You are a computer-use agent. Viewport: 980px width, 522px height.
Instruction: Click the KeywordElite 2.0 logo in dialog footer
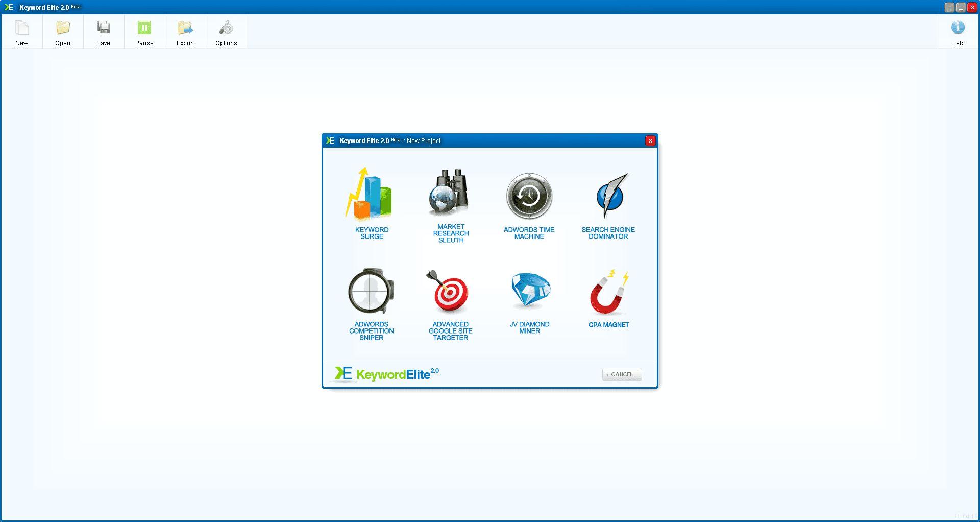tap(387, 374)
